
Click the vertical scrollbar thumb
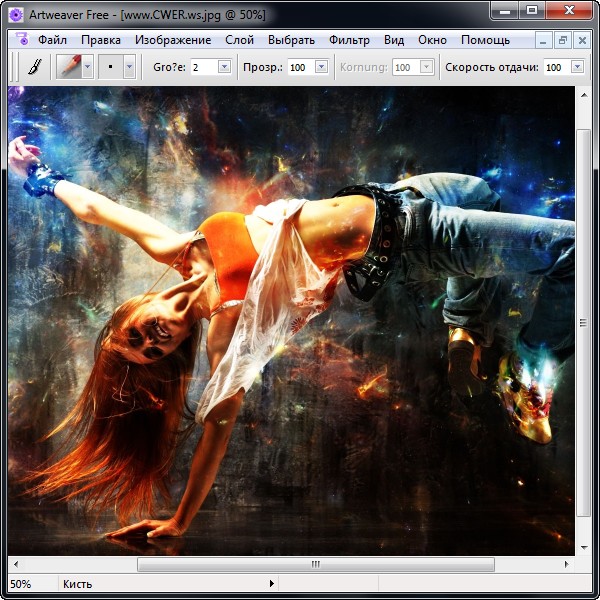click(x=583, y=323)
